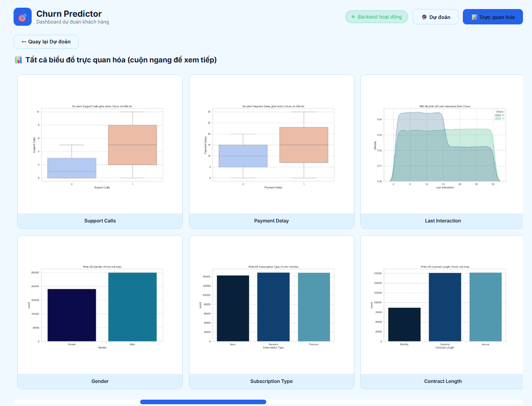Click the Standard bar in Subscription Type chart
This screenshot has width=532, height=406.
[273, 307]
